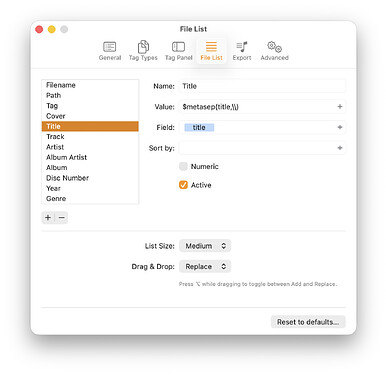Select the Disc Number column entry
The height and width of the screenshot is (375, 386).
(x=90, y=178)
